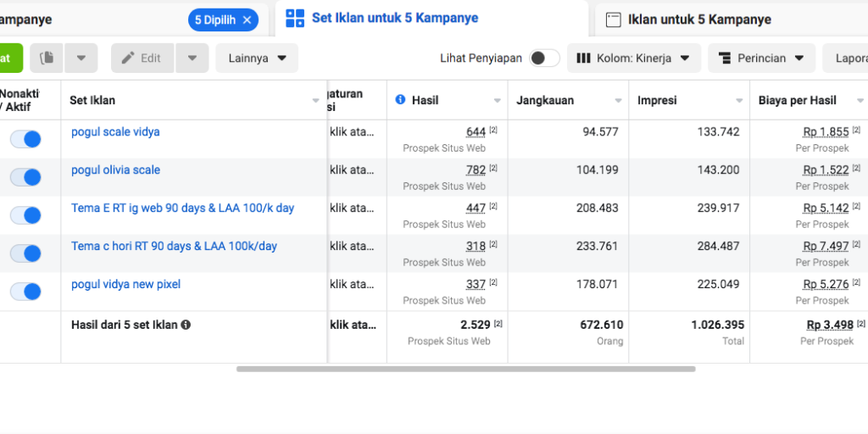The image size is (868, 434).
Task: Click the horizontal table scrollbar
Action: [465, 369]
